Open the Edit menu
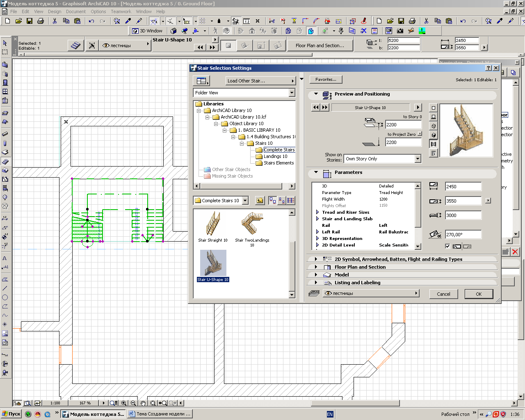The image size is (525, 420). (25, 11)
